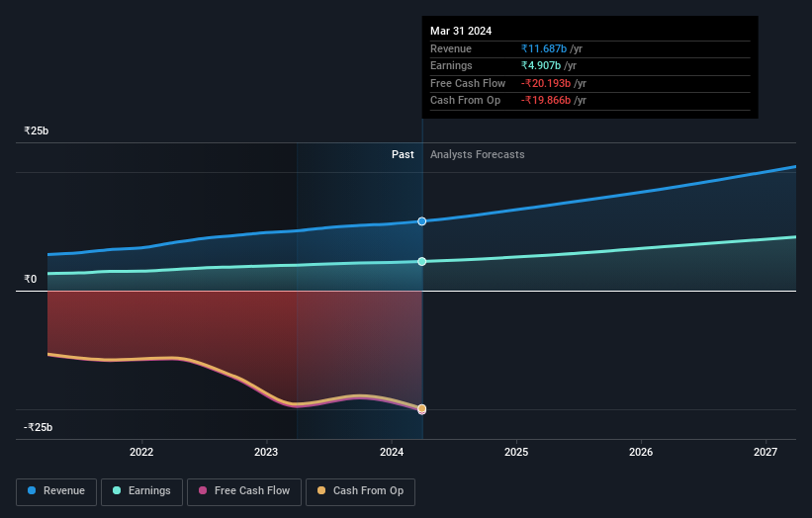Click the Past section label
This screenshot has height=518, width=812.
pyautogui.click(x=403, y=155)
